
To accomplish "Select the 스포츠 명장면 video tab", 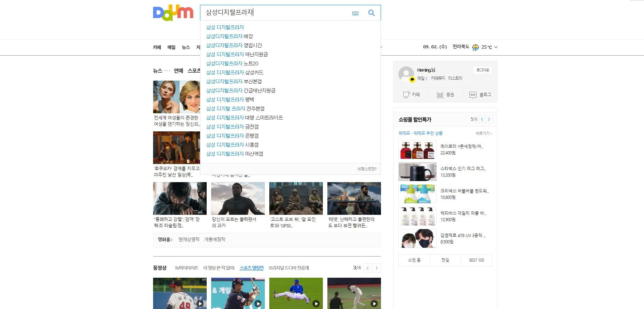I will pyautogui.click(x=252, y=268).
